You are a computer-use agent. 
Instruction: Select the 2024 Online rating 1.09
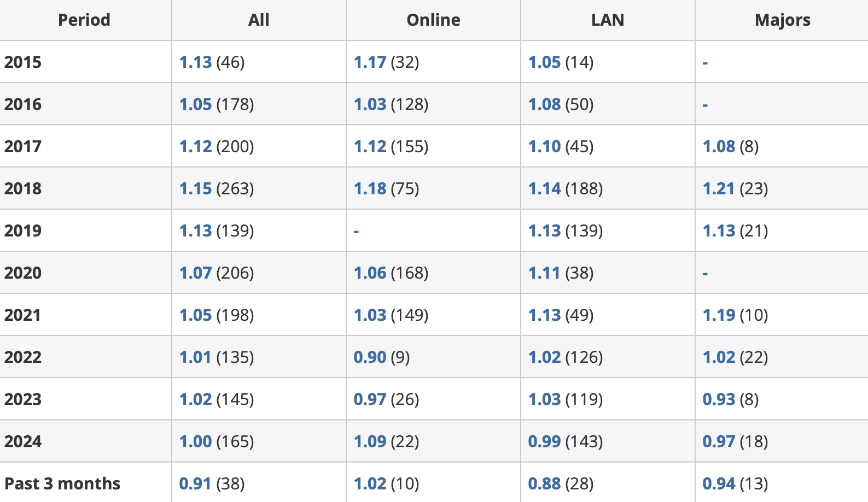[x=370, y=442]
